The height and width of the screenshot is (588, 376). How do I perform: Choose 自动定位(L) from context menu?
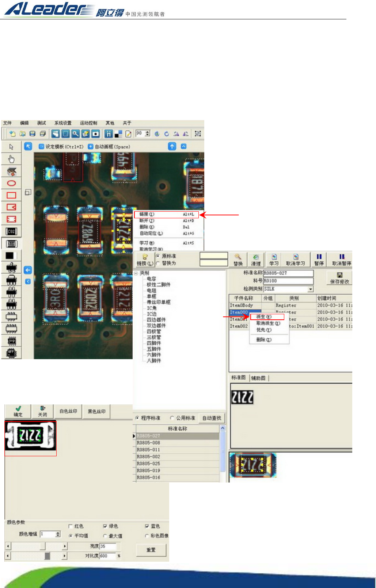[x=167, y=234]
